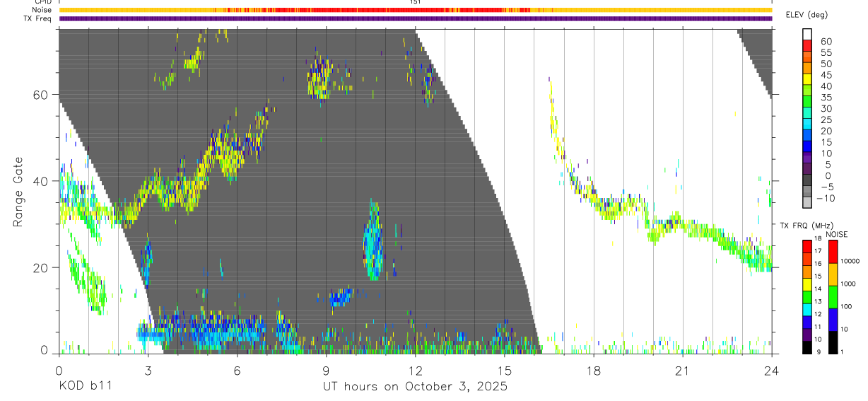Click the white top swatch of the ELEV colorbar
The height and width of the screenshot is (401, 868).
[x=807, y=35]
